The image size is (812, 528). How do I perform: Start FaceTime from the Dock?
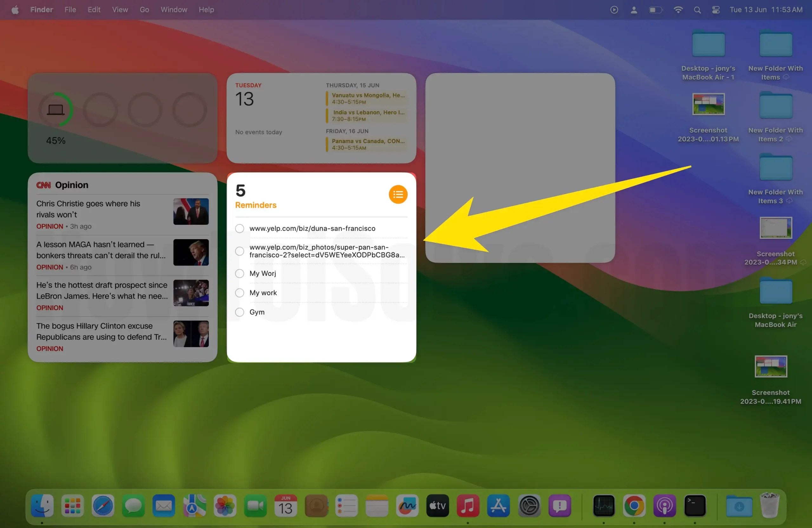pos(255,505)
